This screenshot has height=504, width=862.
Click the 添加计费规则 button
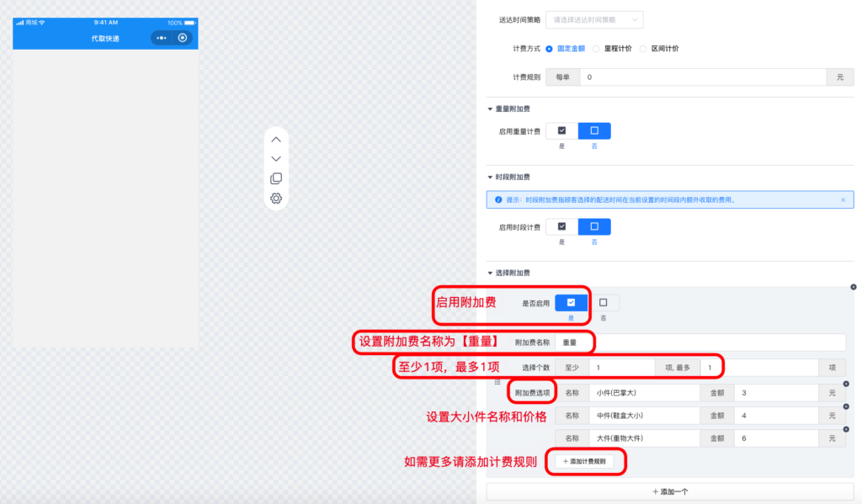tap(586, 461)
